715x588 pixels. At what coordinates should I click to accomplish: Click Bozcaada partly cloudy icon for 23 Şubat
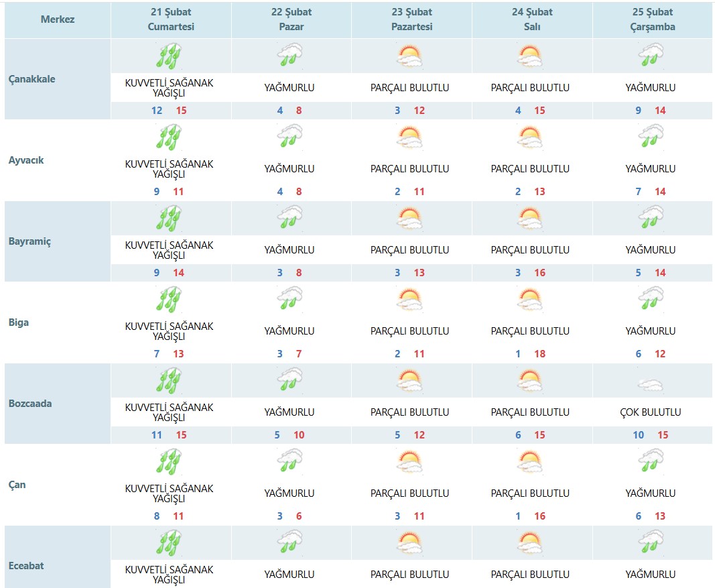point(410,381)
